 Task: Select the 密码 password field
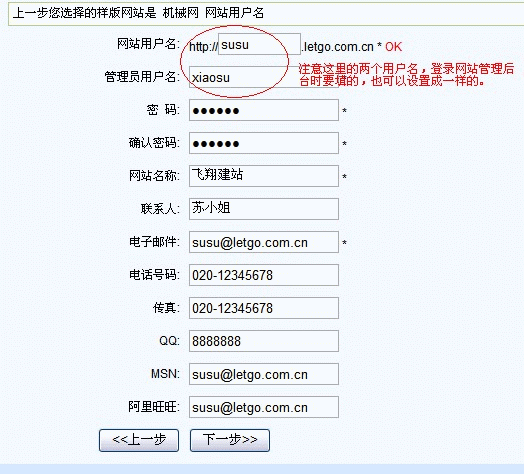(x=264, y=110)
